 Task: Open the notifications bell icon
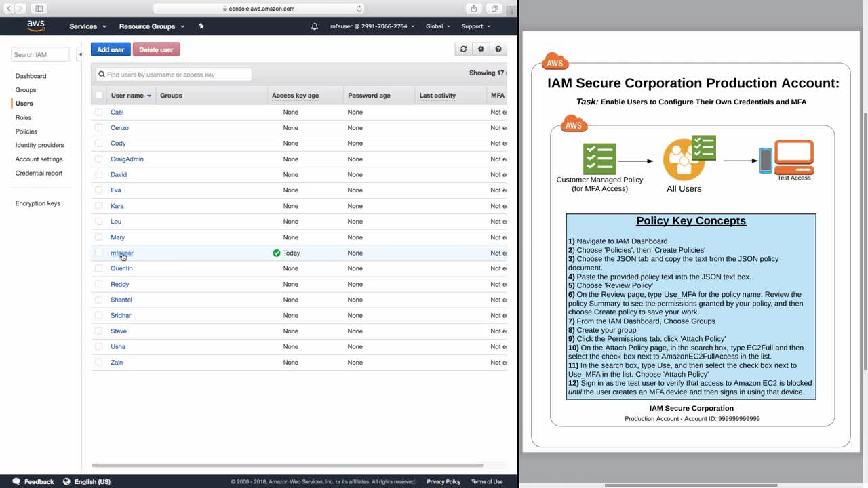(315, 26)
